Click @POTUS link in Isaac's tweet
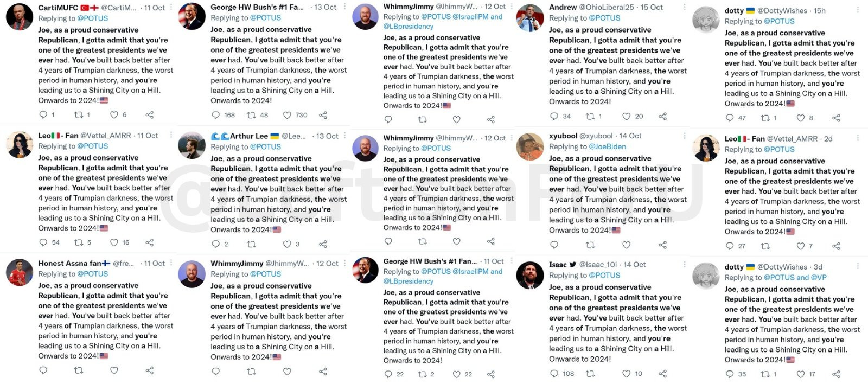 coord(604,275)
